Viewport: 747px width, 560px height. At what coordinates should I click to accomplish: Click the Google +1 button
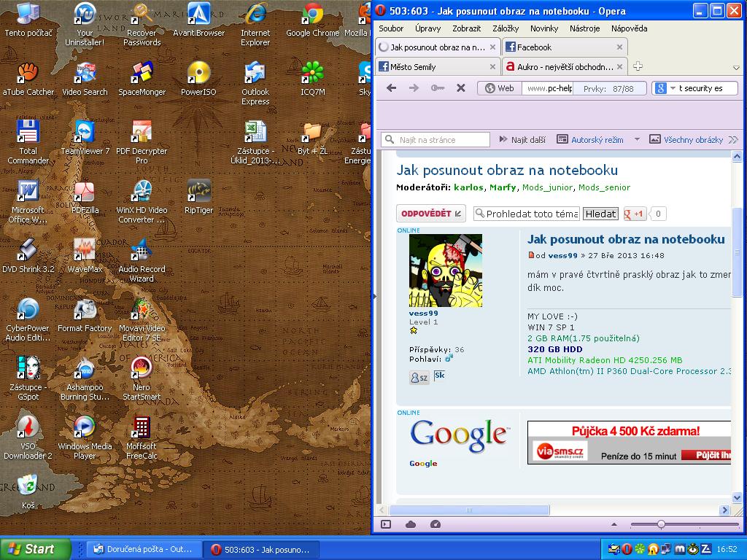tap(634, 214)
